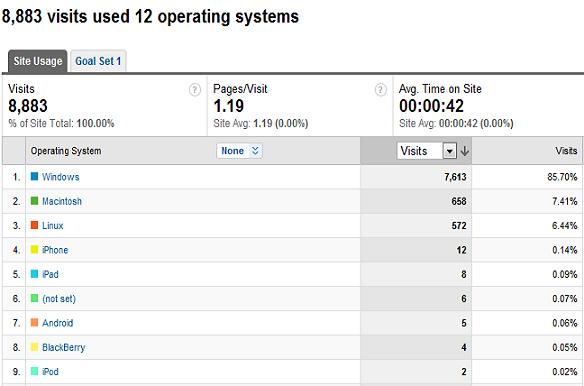Open the None dimension dropdown
The width and height of the screenshot is (584, 386).
coord(239,151)
